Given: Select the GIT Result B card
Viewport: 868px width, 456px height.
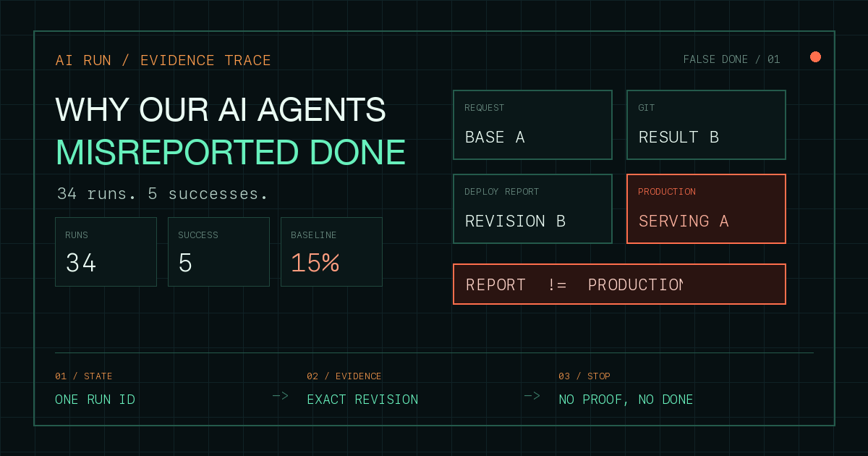Looking at the screenshot, I should click(x=706, y=124).
